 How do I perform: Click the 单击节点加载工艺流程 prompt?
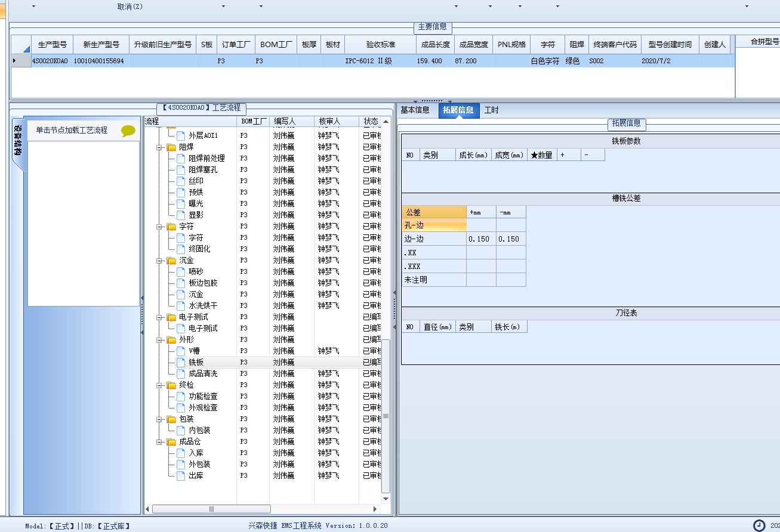72,130
